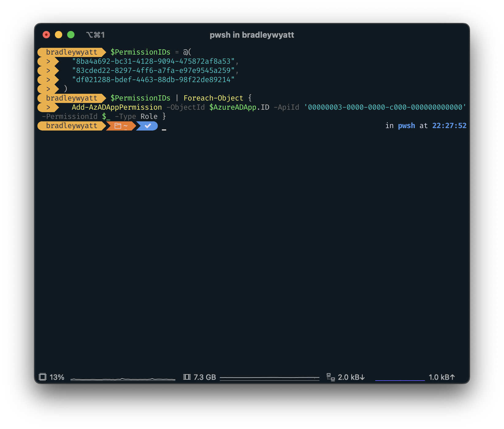Click the blue checkmark status segment
This screenshot has height=429, width=504.
coord(147,126)
